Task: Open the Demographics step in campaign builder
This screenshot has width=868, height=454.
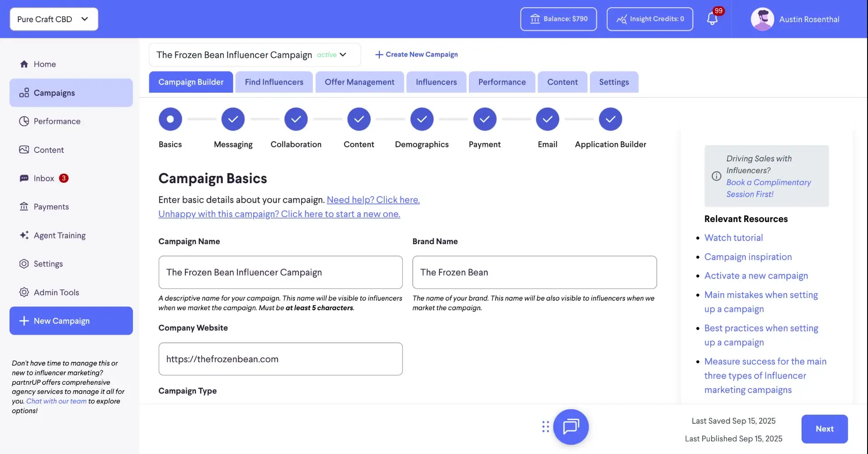Action: (x=421, y=119)
